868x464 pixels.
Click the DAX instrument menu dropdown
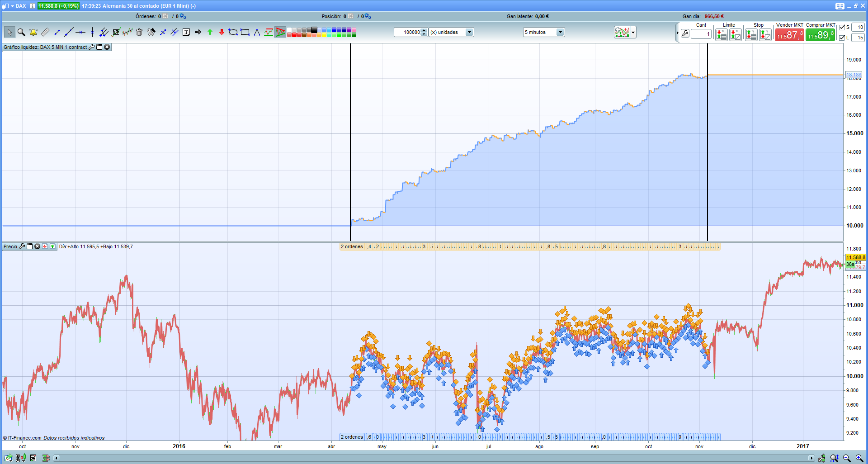(x=12, y=6)
